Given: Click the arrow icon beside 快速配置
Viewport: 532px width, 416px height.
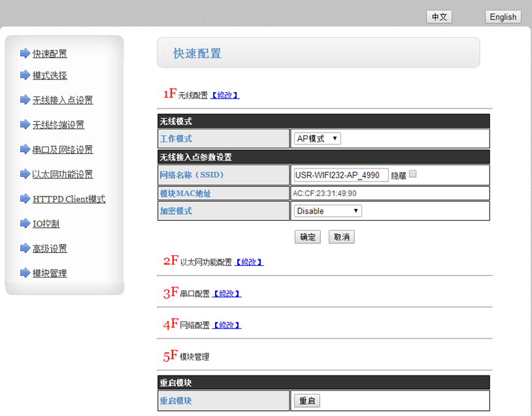Looking at the screenshot, I should click(x=25, y=53).
